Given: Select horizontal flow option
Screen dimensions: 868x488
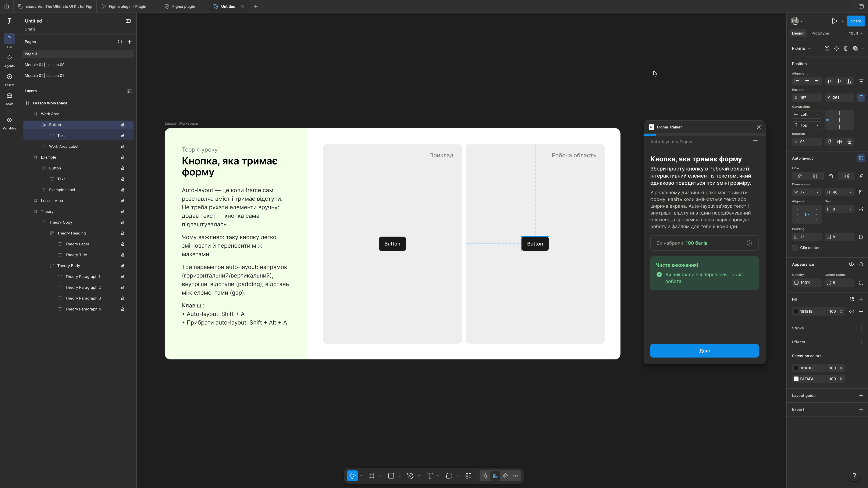Looking at the screenshot, I should (831, 176).
